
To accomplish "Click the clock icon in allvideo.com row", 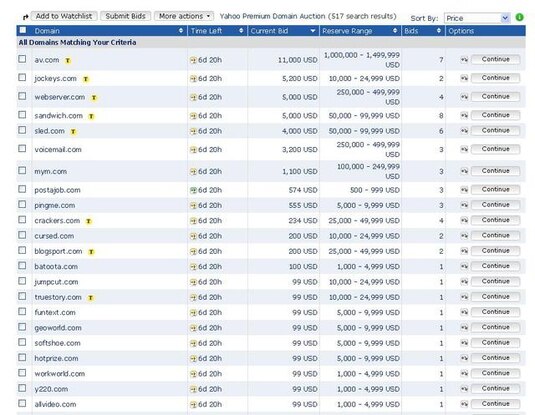I will (x=193, y=405).
